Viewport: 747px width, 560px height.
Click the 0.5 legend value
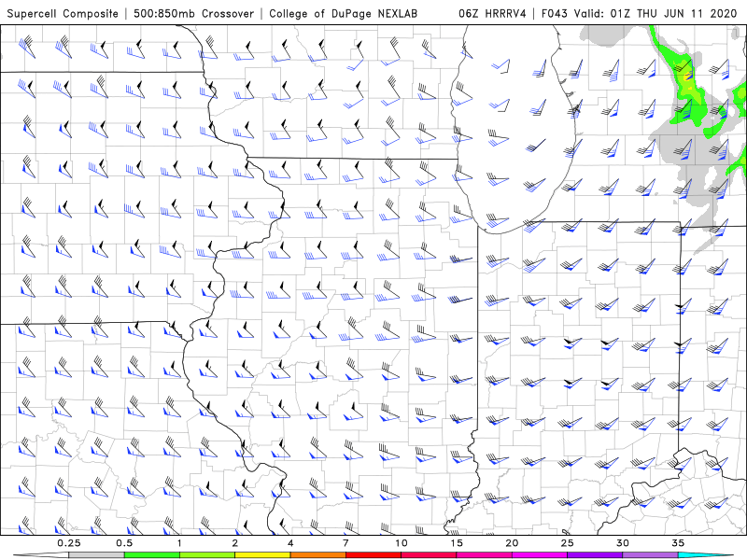tap(124, 543)
